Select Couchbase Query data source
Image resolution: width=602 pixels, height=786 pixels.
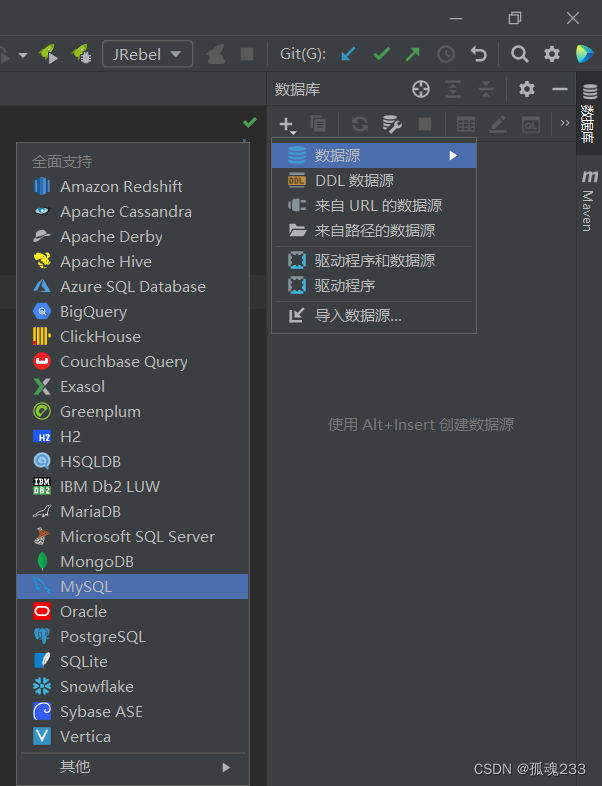[x=132, y=361]
